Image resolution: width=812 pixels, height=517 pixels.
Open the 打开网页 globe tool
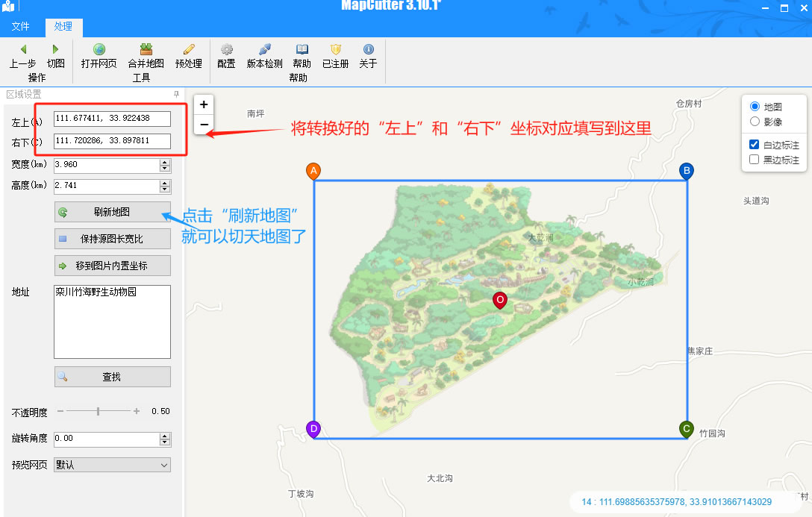(99, 49)
